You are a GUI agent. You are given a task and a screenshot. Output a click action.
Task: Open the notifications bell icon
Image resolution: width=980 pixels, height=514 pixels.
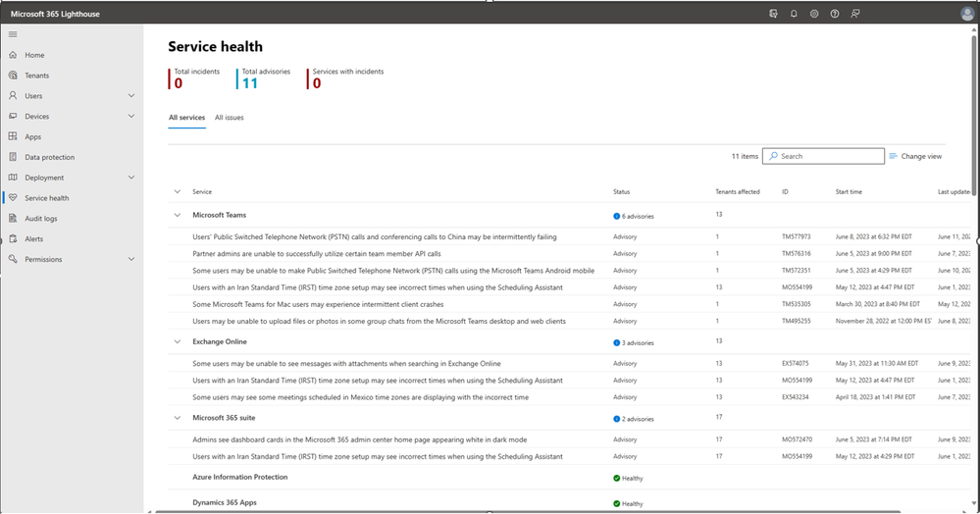point(794,13)
